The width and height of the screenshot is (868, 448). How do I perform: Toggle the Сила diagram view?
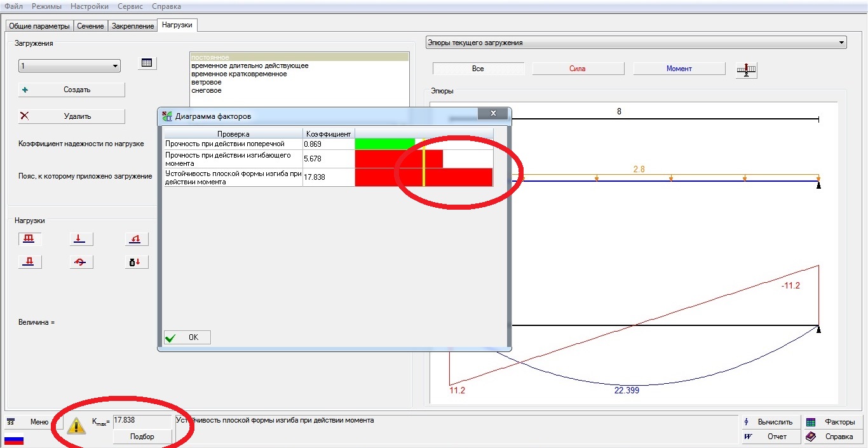(x=578, y=69)
